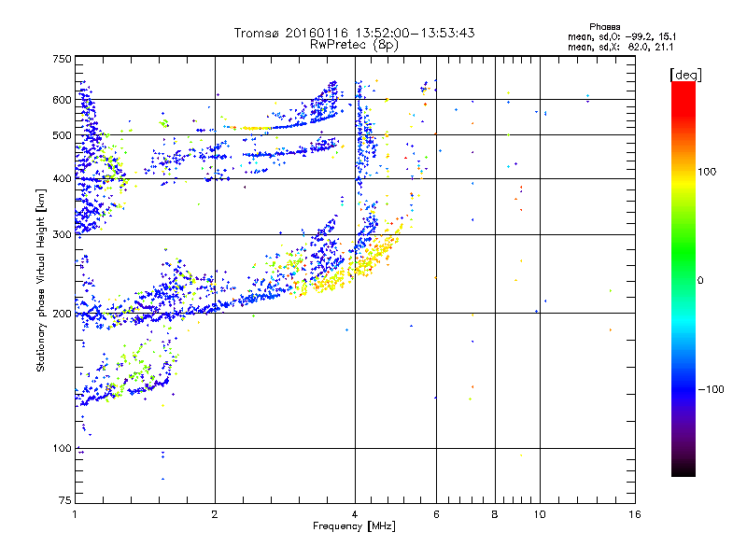Click the y-axis label '400'

[62, 178]
